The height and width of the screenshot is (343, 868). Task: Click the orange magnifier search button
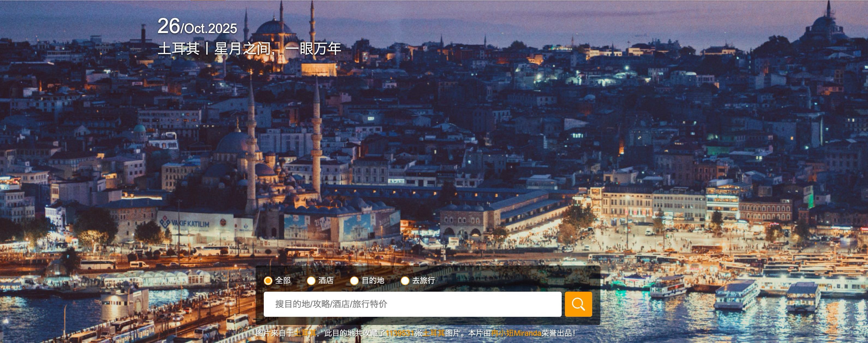(x=578, y=304)
